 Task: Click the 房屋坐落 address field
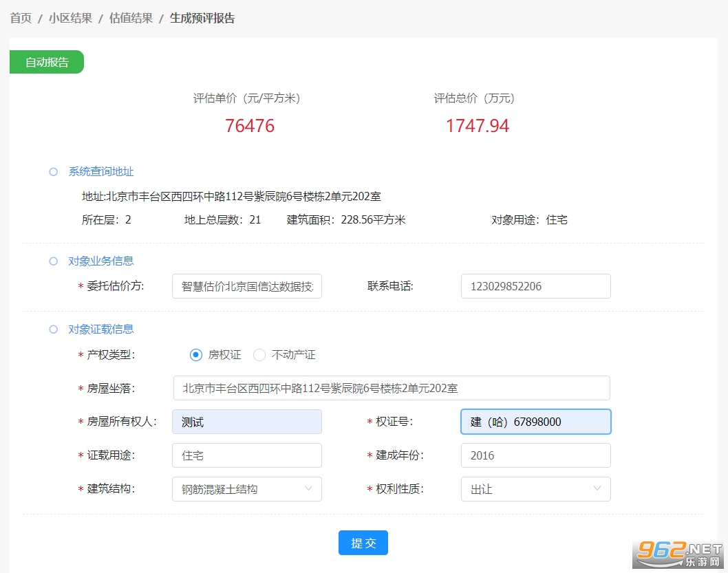point(391,388)
